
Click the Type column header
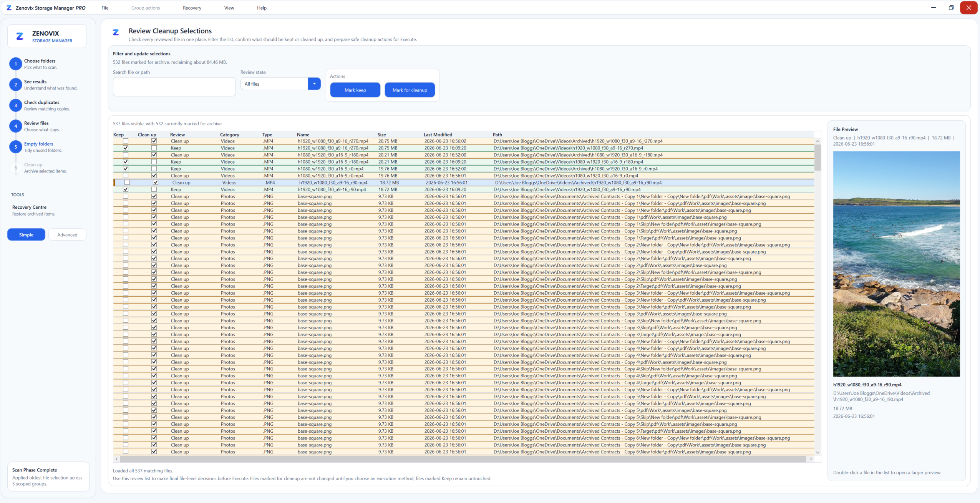tap(267, 135)
